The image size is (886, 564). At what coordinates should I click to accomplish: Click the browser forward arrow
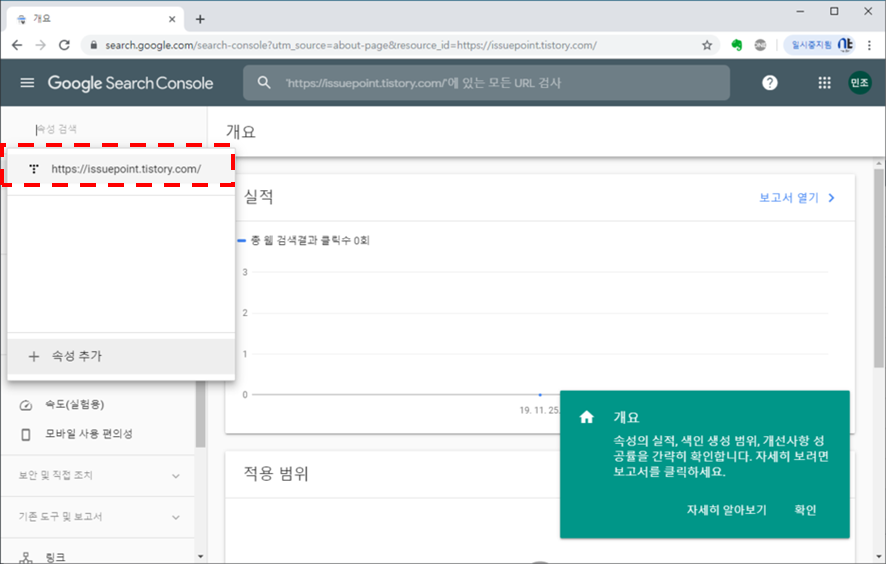coord(41,45)
